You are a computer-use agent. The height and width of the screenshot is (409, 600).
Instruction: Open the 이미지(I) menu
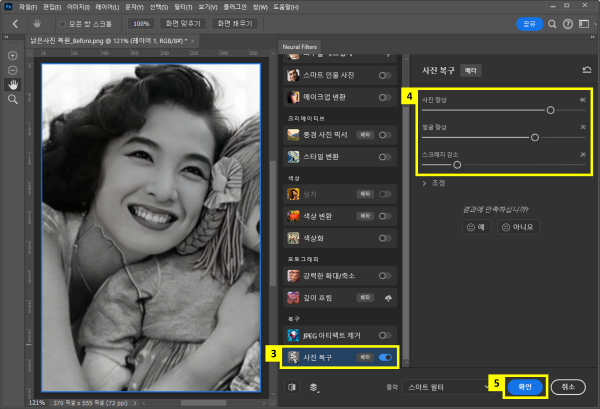(78, 5)
